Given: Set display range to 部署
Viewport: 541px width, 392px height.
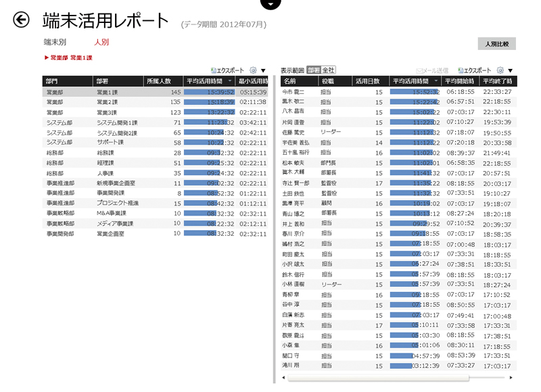Looking at the screenshot, I should click(x=313, y=70).
